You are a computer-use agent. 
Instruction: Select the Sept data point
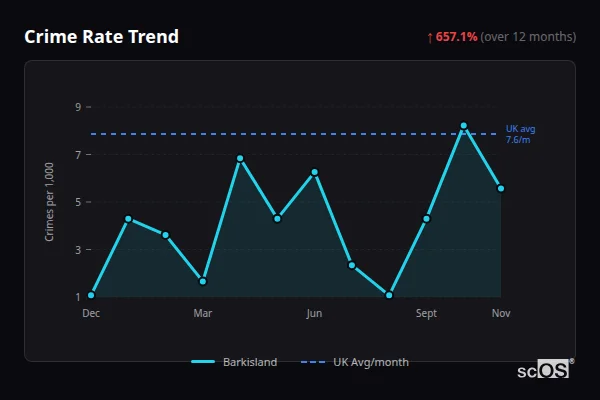(x=426, y=219)
